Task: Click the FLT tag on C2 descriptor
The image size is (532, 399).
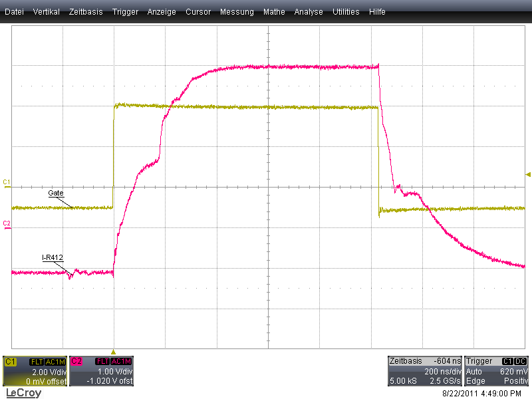Action: pos(103,362)
